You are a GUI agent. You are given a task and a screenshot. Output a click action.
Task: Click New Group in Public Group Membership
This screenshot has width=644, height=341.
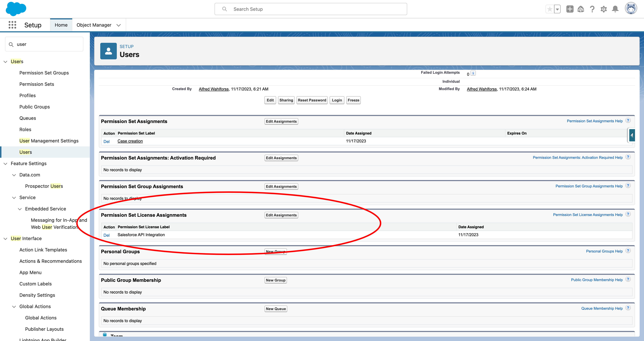point(275,280)
